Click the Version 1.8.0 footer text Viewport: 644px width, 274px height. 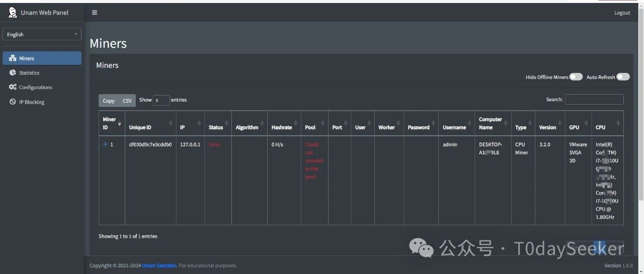click(x=618, y=265)
